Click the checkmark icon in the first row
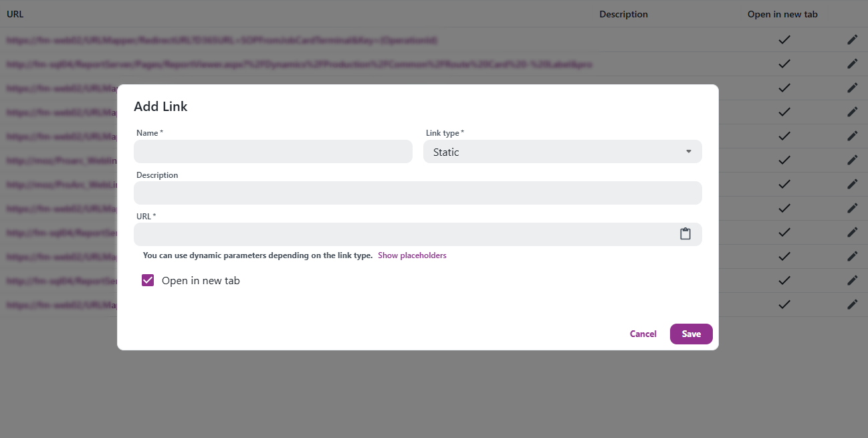The height and width of the screenshot is (438, 868). point(784,39)
